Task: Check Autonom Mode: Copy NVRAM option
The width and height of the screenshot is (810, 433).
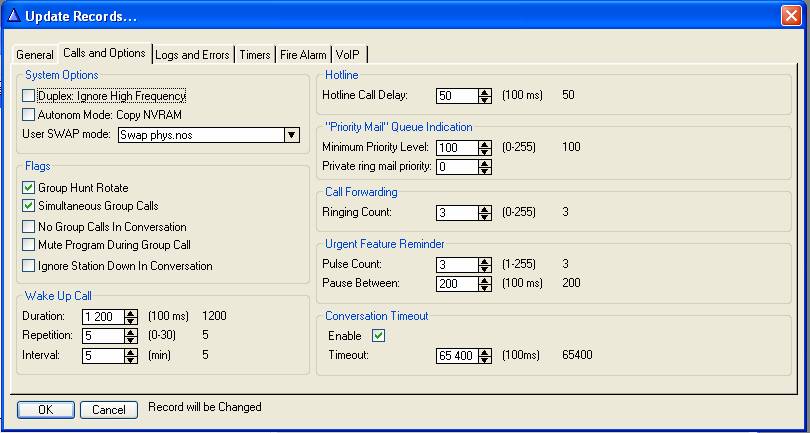Action: [29, 115]
